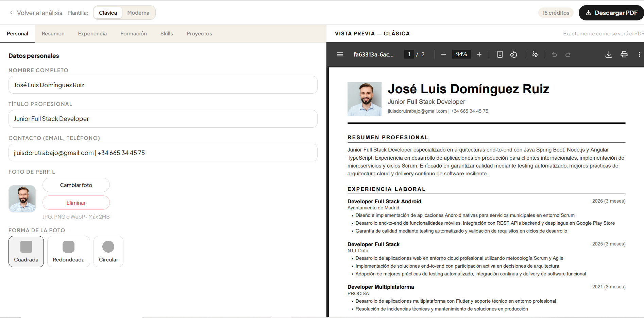Viewport: 644px width, 318px height.
Task: Click the Contacto email and phone field
Action: 163,153
